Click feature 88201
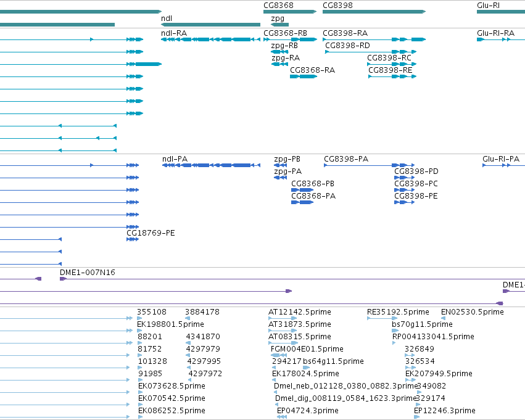The height and width of the screenshot is (420, 525). (150, 337)
